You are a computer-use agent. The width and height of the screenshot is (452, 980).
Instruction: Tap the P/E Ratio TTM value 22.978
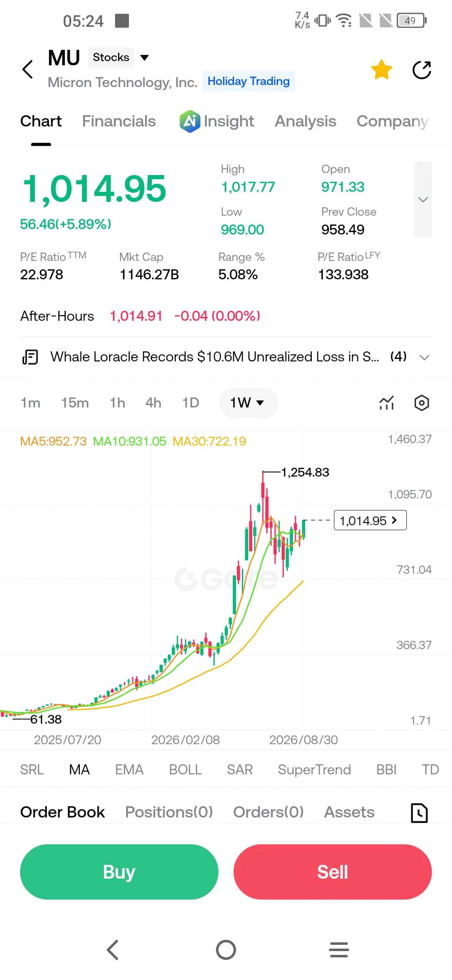(x=42, y=275)
